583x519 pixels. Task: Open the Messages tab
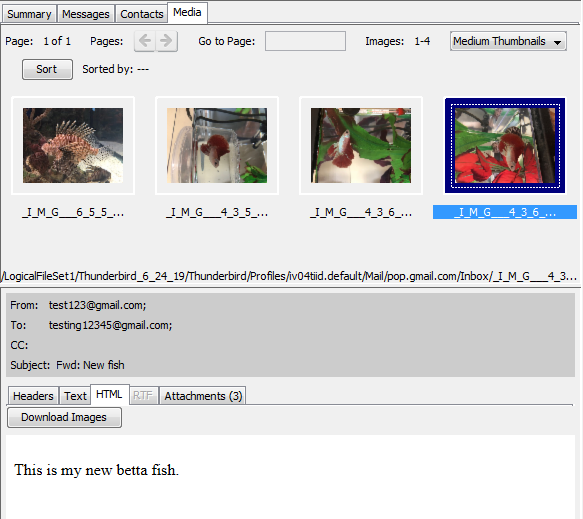(86, 14)
